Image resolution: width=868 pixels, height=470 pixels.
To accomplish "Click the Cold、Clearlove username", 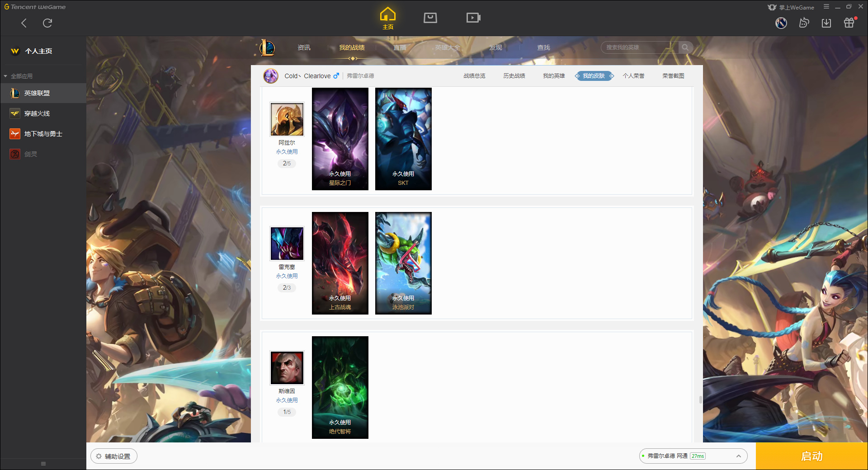I will coord(307,76).
